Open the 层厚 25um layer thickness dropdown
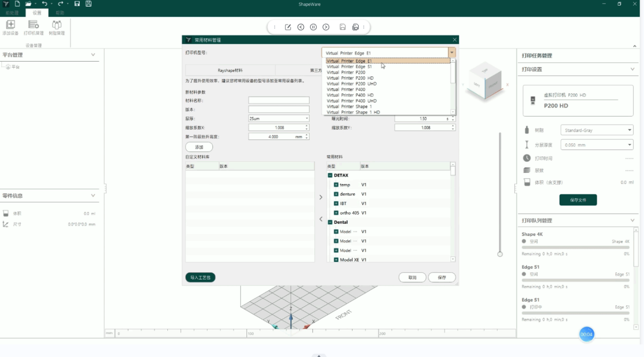Viewport: 644px width, 357px height. pyautogui.click(x=279, y=118)
